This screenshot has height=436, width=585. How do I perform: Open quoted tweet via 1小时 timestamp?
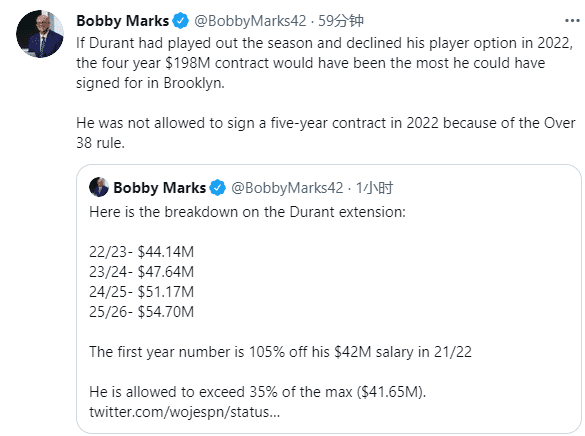tap(374, 188)
